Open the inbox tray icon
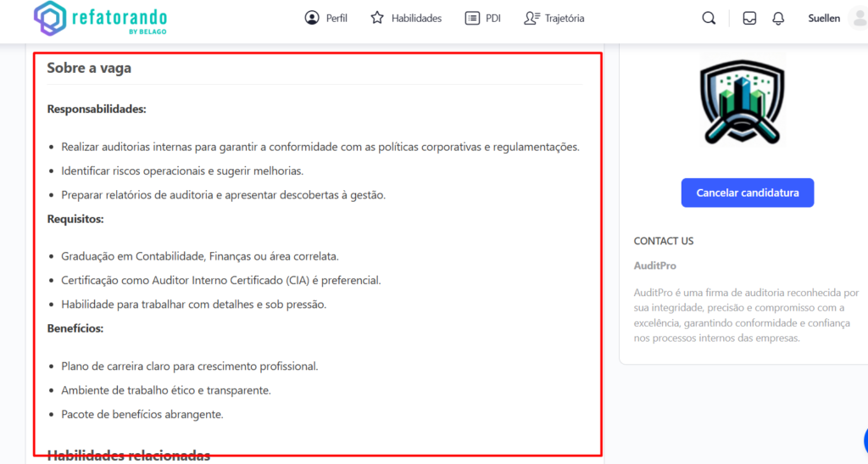This screenshot has width=868, height=464. [x=749, y=19]
